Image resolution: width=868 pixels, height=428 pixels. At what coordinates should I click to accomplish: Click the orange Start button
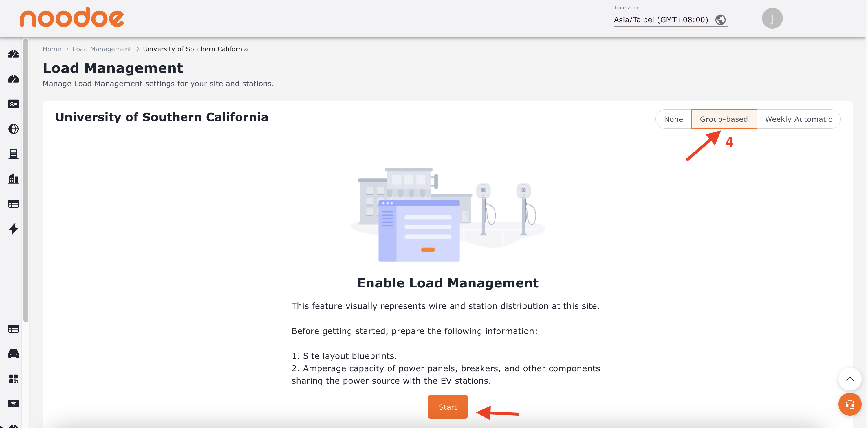pyautogui.click(x=448, y=407)
